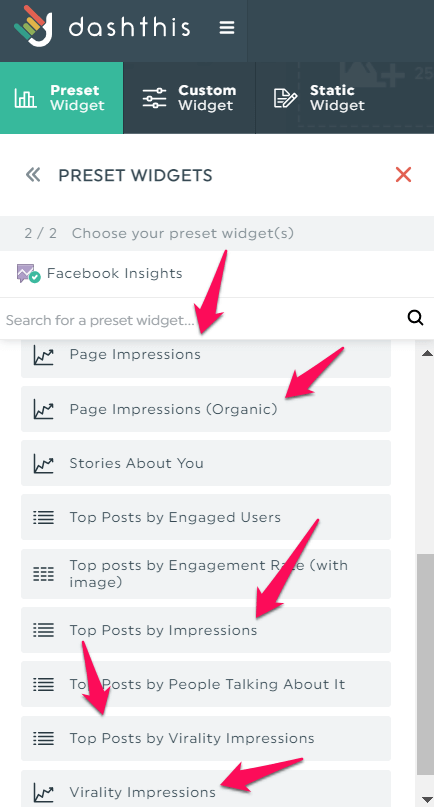Image resolution: width=434 pixels, height=807 pixels.
Task: Click the dashthis logo icon
Action: click(x=33, y=26)
